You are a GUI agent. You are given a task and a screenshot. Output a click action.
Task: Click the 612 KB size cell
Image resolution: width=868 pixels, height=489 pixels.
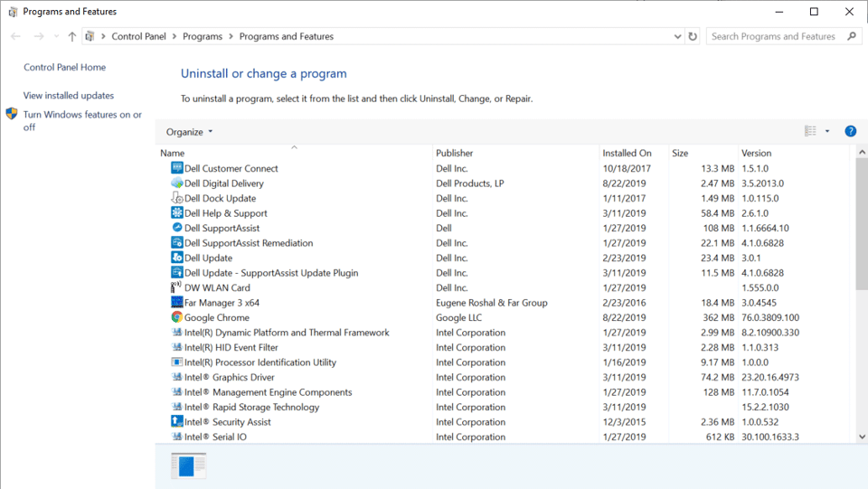721,437
